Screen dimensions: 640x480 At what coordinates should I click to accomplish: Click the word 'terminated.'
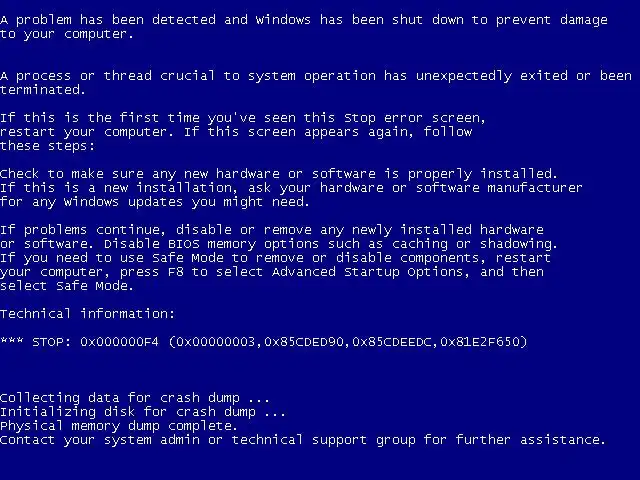(x=42, y=90)
